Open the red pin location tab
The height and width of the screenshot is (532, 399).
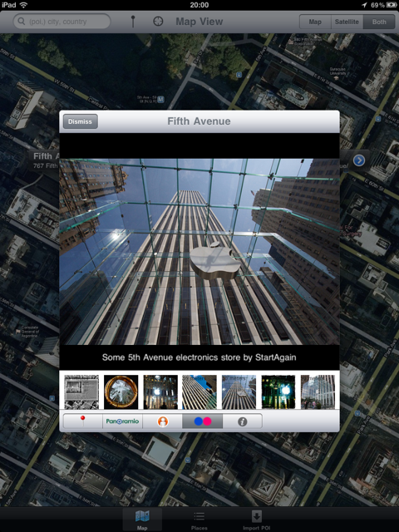(x=83, y=421)
